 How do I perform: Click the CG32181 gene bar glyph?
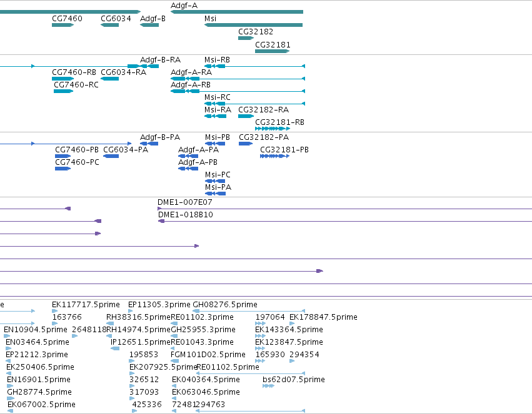(x=272, y=51)
